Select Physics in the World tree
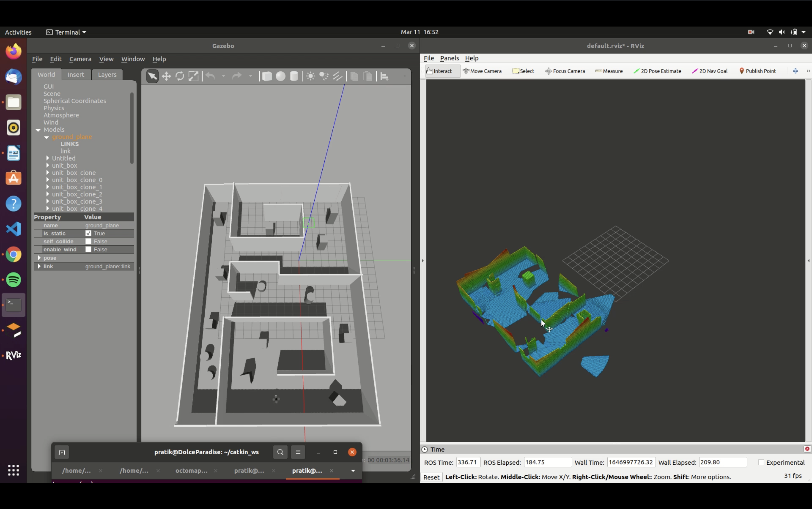The image size is (812, 509). click(54, 108)
